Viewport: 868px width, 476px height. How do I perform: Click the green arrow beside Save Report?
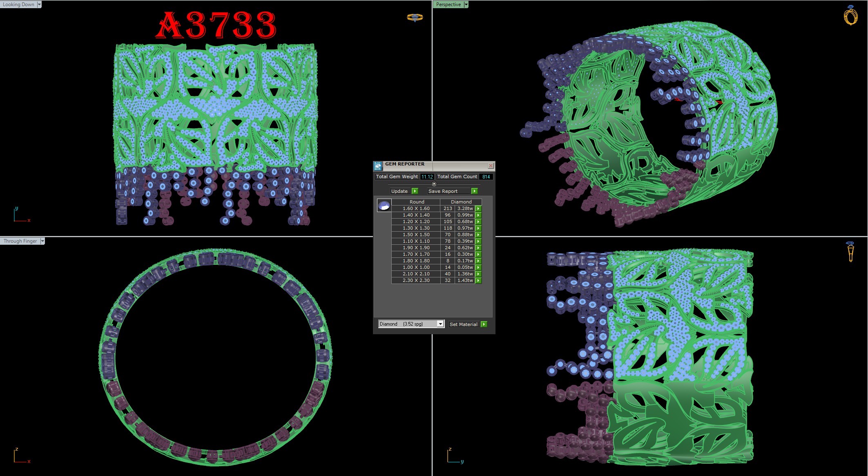coord(474,191)
